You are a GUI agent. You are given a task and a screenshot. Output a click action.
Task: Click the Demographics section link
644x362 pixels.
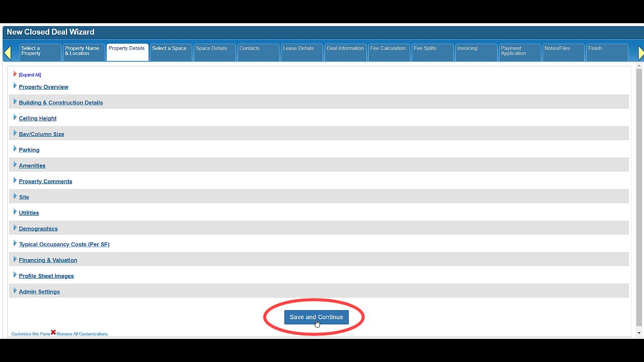(x=38, y=229)
